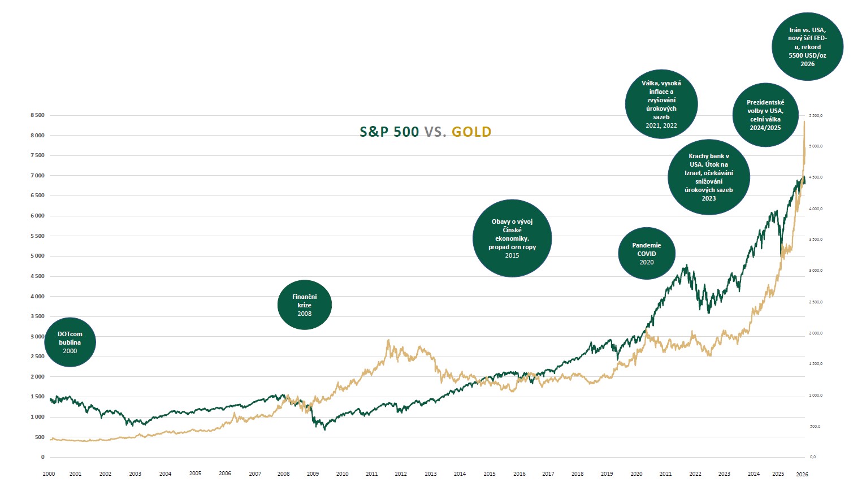Click the Irán vs. USA 2026 bubble
The width and height of the screenshot is (866, 504).
807,47
